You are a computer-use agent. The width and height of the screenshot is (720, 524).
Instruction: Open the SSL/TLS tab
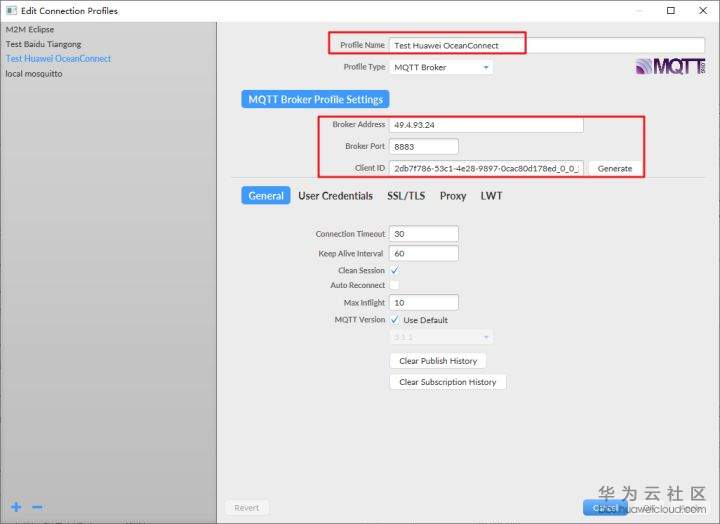pos(406,196)
